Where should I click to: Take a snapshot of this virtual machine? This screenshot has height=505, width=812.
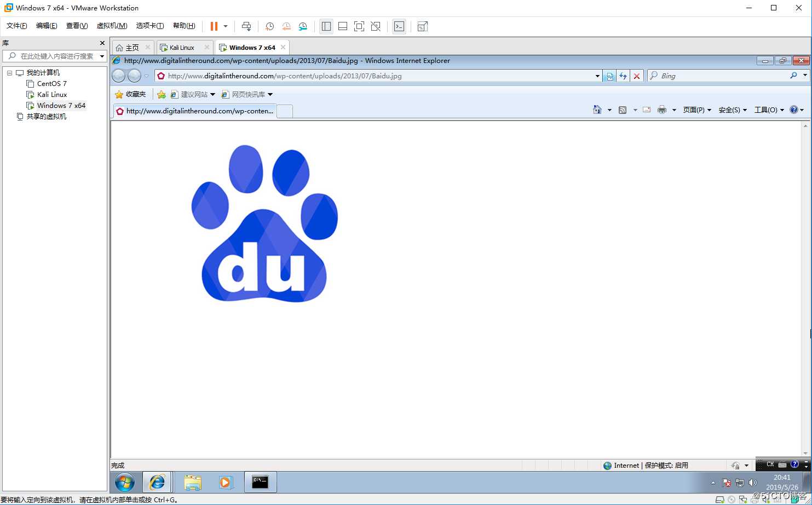point(269,26)
